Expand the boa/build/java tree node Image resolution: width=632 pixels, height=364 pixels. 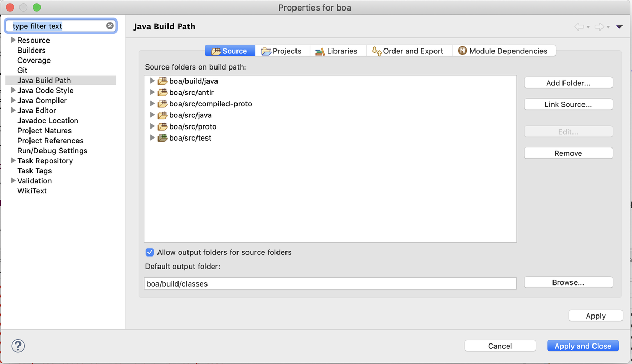coord(152,81)
